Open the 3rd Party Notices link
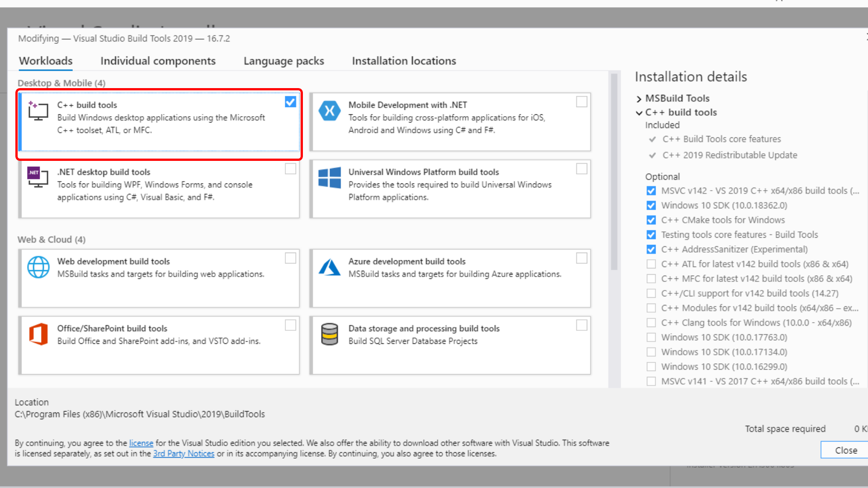This screenshot has height=488, width=868. pos(184,454)
